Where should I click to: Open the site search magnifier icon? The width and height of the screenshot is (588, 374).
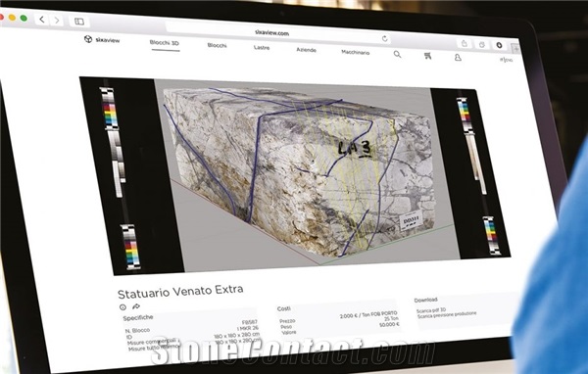coord(397,55)
